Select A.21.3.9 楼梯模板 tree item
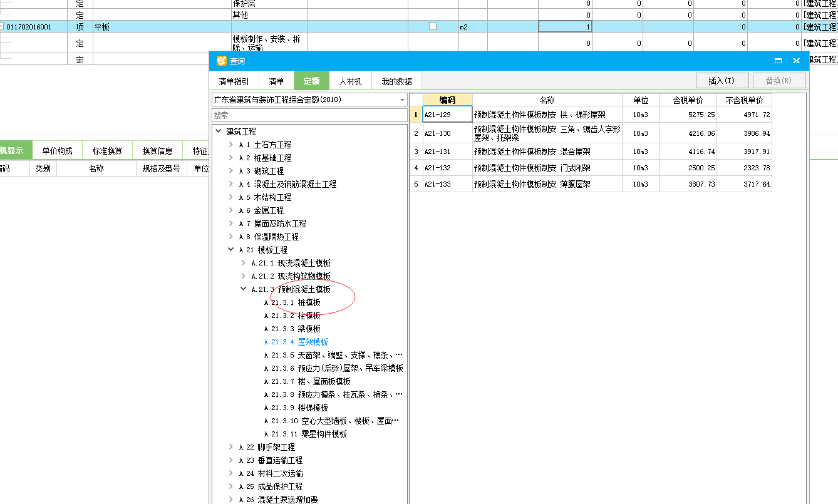Viewport: 838px width, 504px height. 296,408
